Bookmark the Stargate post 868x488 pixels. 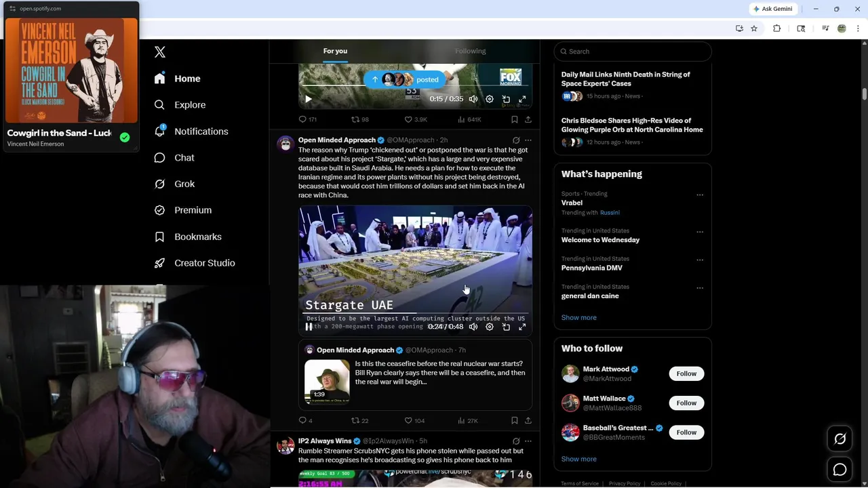pyautogui.click(x=514, y=420)
